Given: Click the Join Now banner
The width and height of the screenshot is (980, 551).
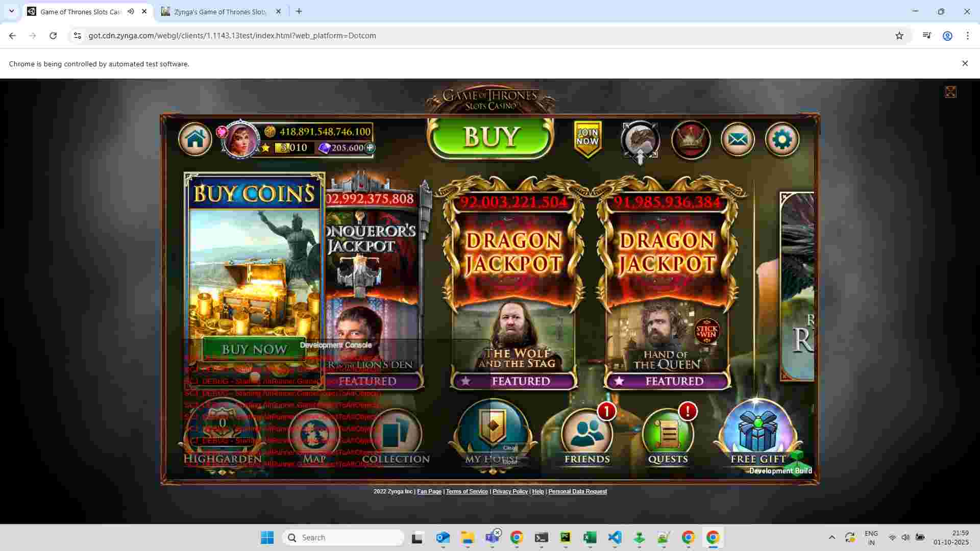Looking at the screenshot, I should [x=587, y=137].
